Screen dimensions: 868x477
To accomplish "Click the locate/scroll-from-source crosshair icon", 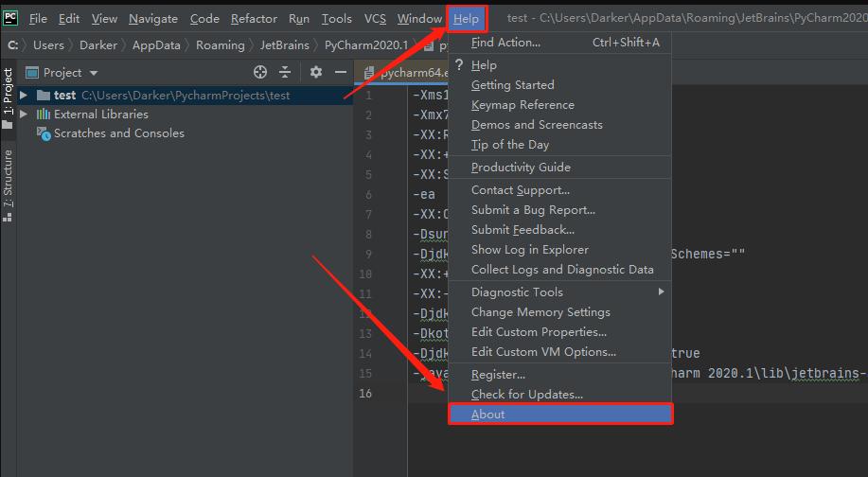I will [260, 72].
